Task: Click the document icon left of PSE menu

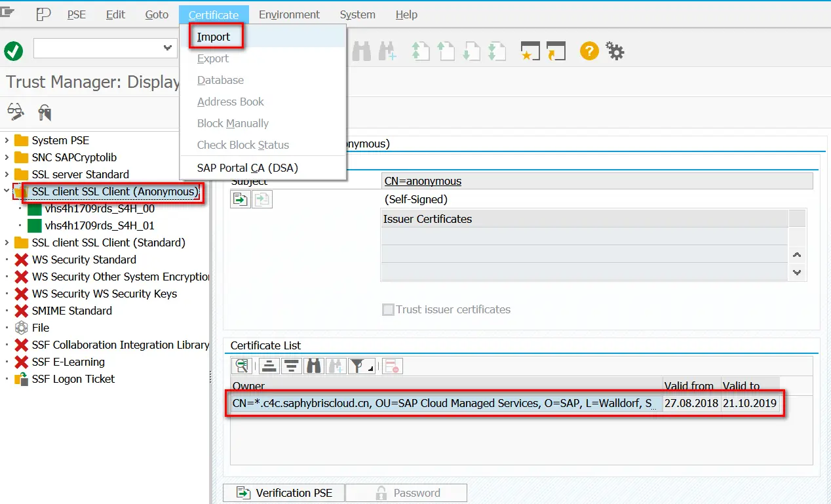Action: pos(43,14)
